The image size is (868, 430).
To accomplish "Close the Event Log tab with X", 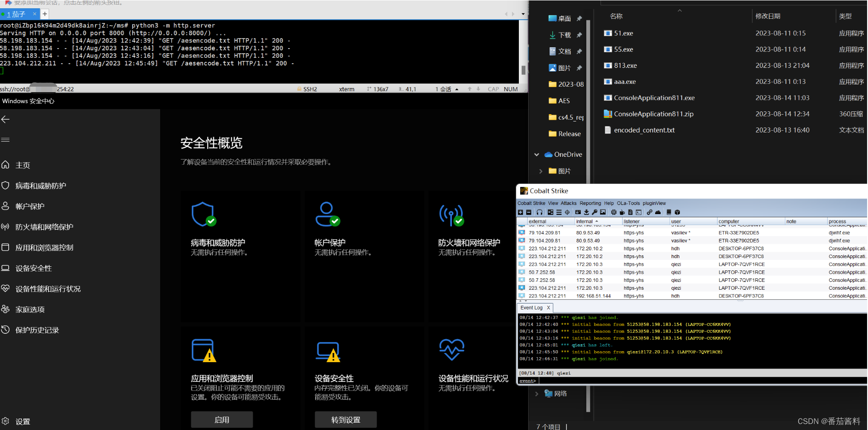I will pos(548,308).
